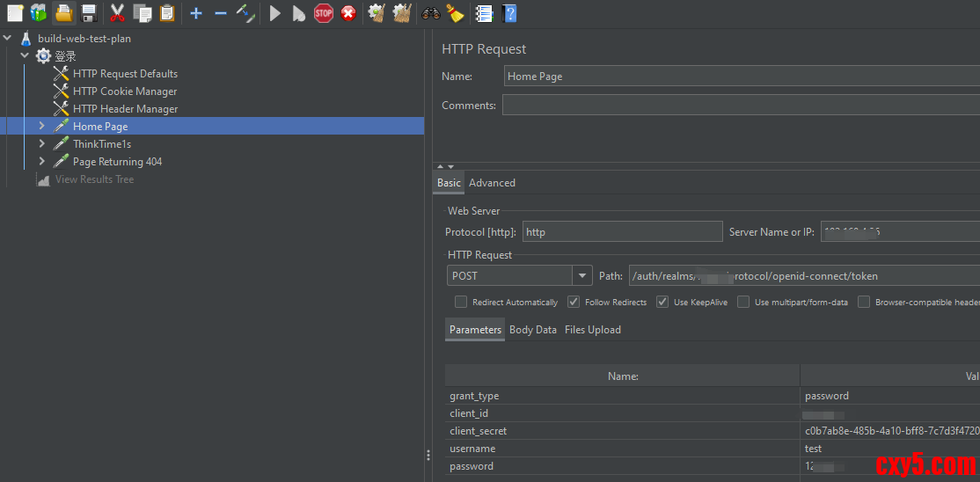Select View Results Tree element
Image resolution: width=980 pixels, height=482 pixels.
94,179
